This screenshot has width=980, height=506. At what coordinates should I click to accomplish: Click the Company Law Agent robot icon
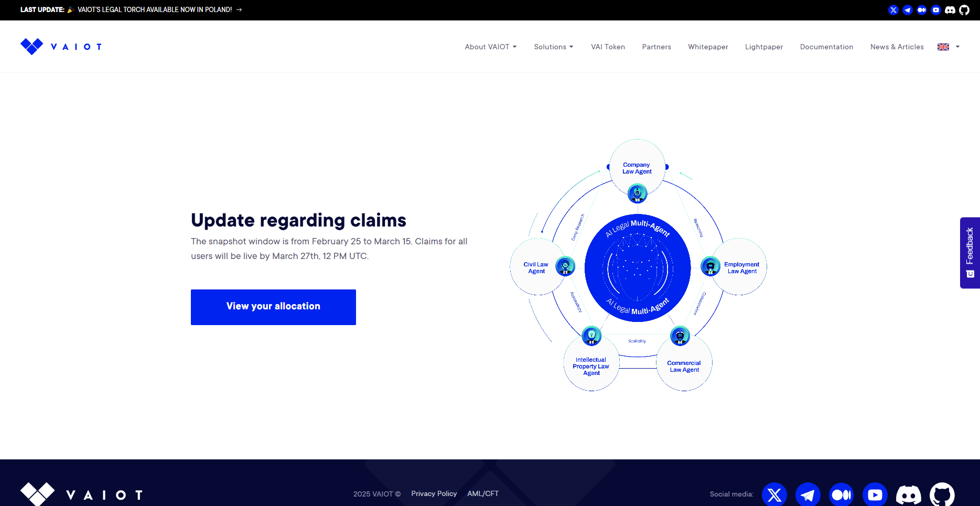pos(638,193)
